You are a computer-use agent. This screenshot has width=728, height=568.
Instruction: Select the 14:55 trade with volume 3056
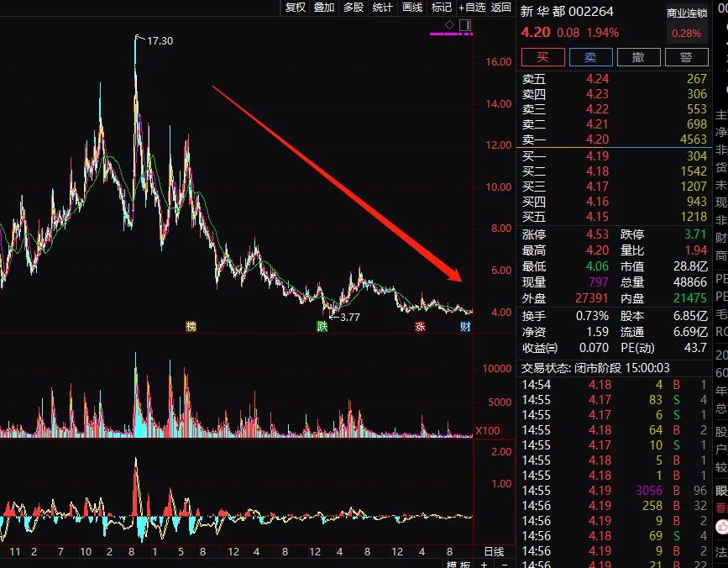(614, 491)
